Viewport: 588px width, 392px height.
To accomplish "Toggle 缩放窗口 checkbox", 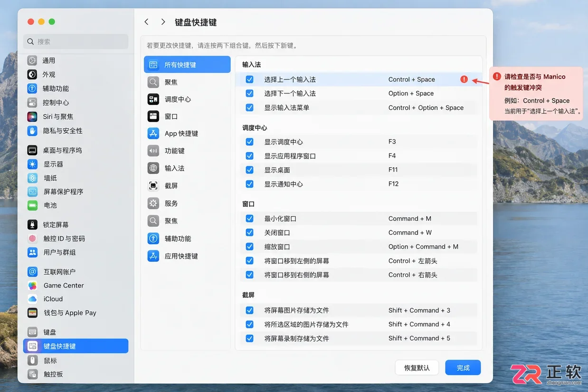I will tap(249, 247).
